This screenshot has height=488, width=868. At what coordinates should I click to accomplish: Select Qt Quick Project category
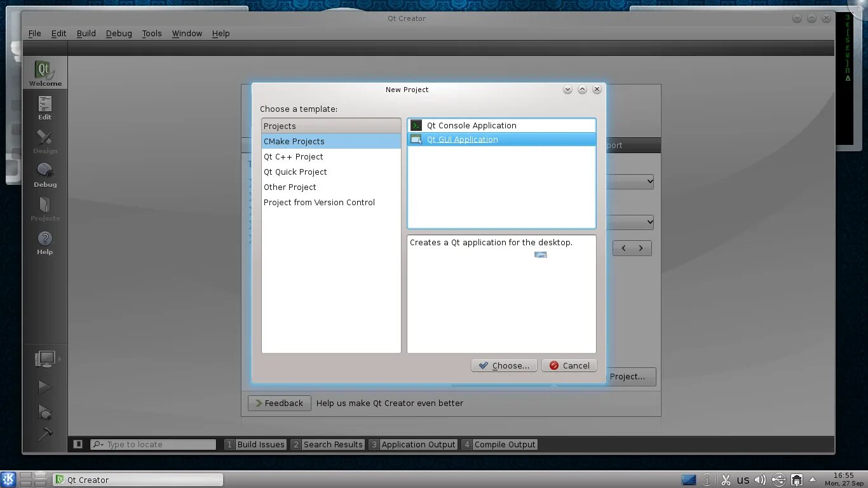point(331,172)
